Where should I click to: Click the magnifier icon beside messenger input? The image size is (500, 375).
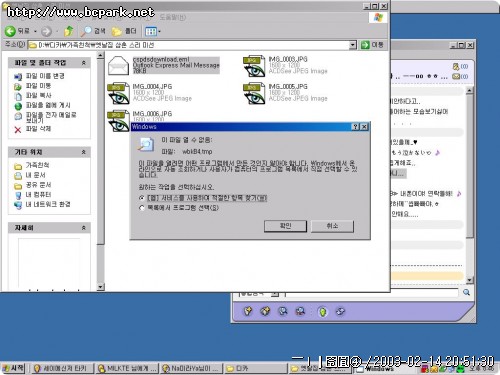[x=466, y=292]
